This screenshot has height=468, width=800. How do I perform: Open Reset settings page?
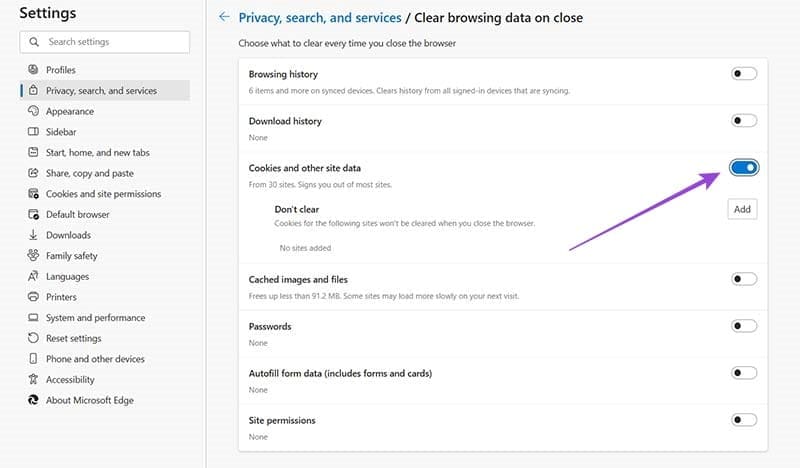[105, 338]
